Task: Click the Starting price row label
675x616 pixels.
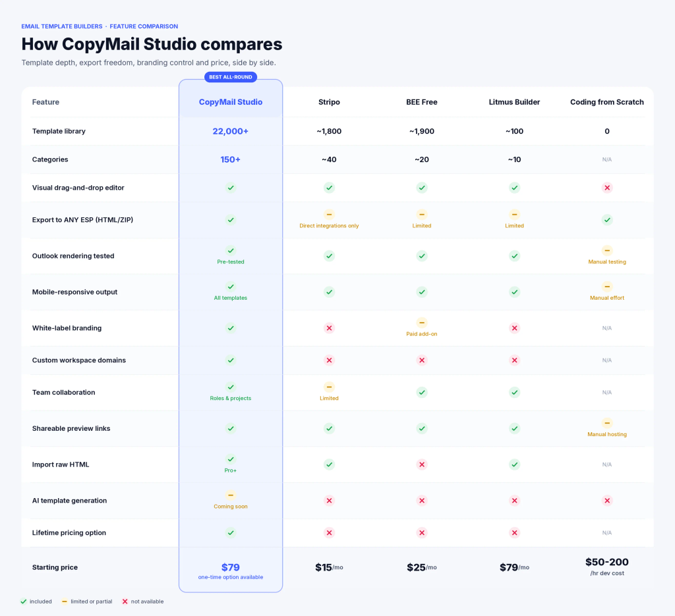Action: click(x=55, y=567)
